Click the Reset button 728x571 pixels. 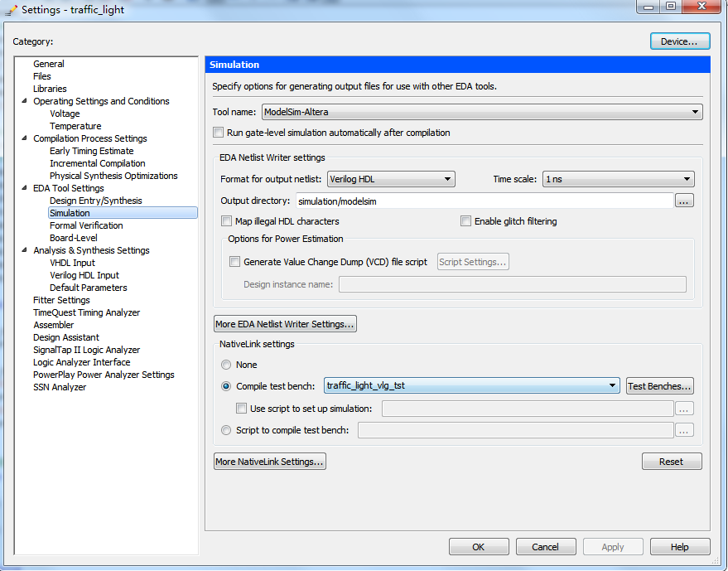[672, 462]
